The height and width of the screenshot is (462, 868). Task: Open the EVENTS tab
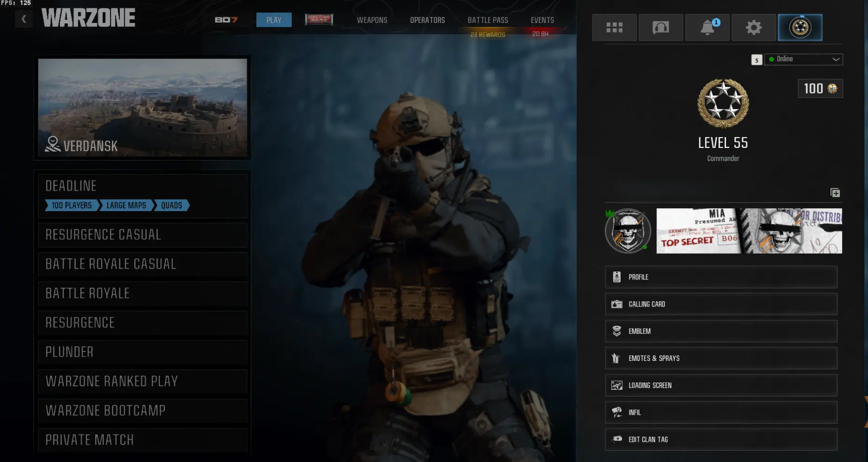pyautogui.click(x=542, y=20)
